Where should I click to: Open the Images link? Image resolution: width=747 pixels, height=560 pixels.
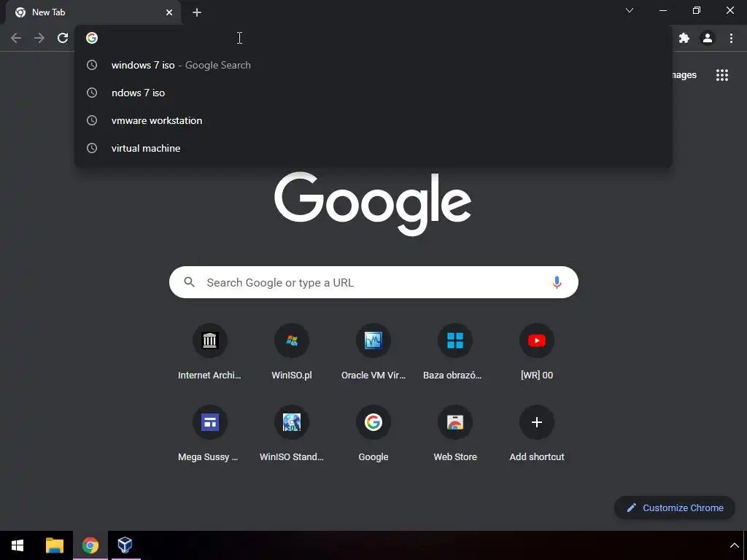click(684, 75)
